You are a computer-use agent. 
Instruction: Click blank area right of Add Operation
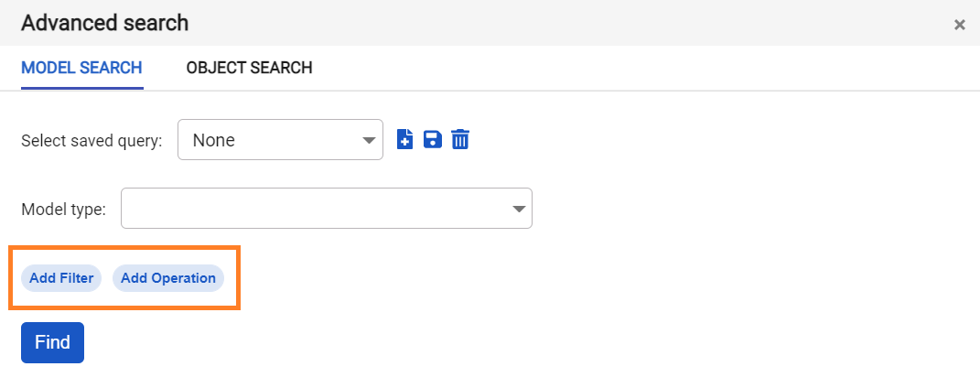pos(549,278)
